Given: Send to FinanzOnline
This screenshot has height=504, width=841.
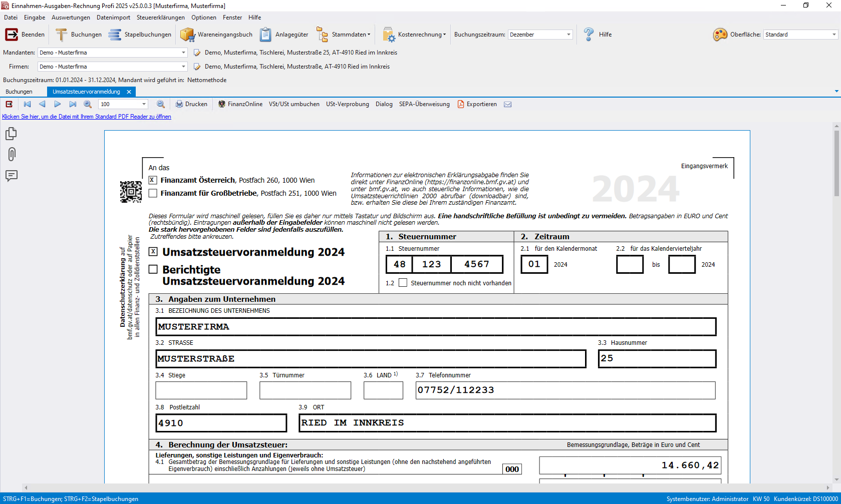Looking at the screenshot, I should 240,104.
